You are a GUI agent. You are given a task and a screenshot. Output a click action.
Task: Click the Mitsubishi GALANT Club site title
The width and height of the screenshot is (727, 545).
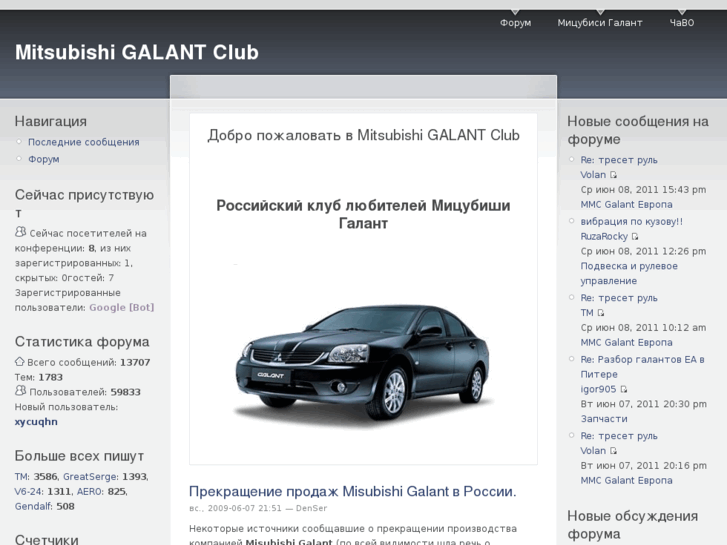click(137, 52)
